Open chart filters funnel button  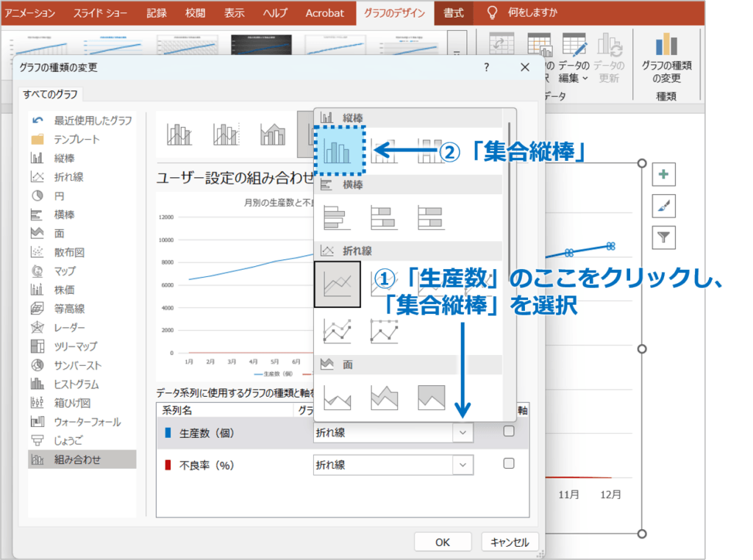[x=664, y=237]
